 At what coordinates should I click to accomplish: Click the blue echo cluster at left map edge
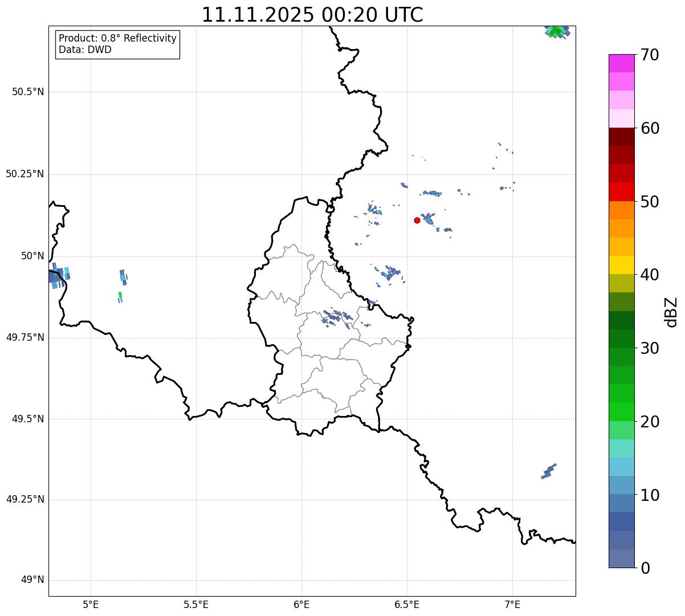point(59,277)
